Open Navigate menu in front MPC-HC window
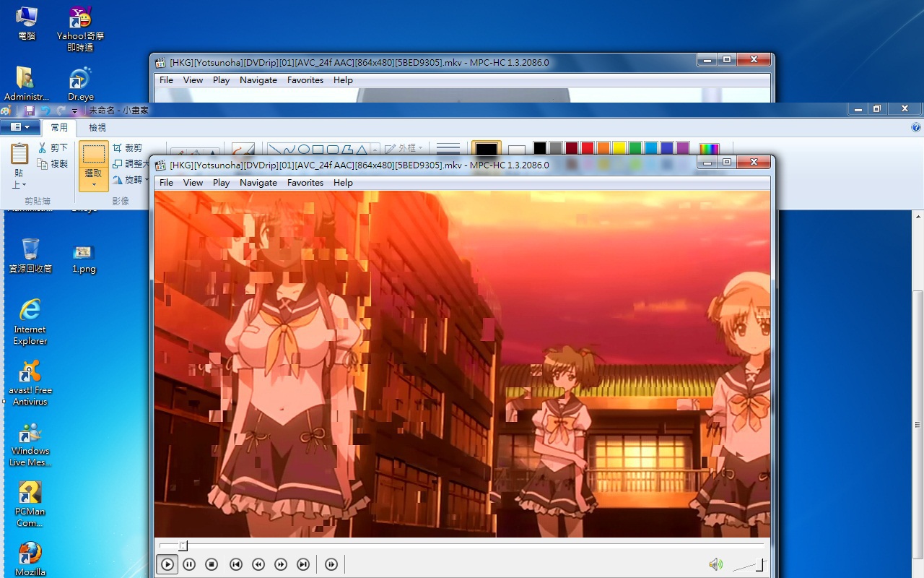Screen dimensions: 924x578 coord(258,183)
